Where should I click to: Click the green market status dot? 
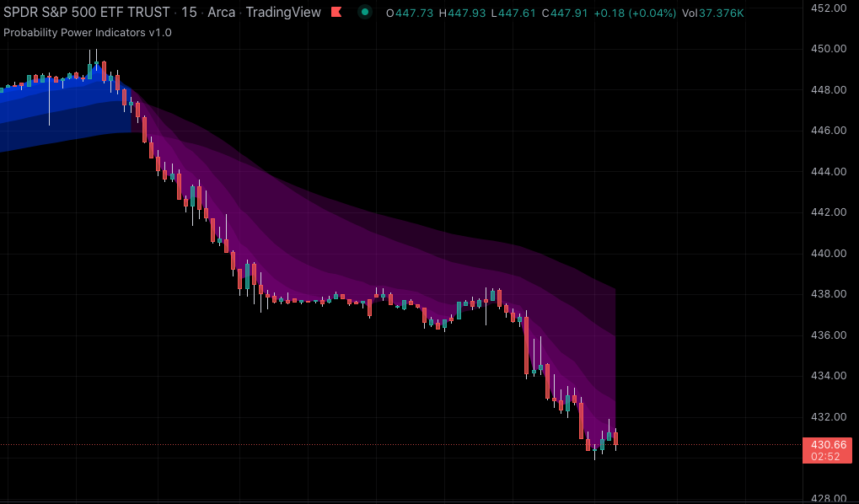click(364, 13)
